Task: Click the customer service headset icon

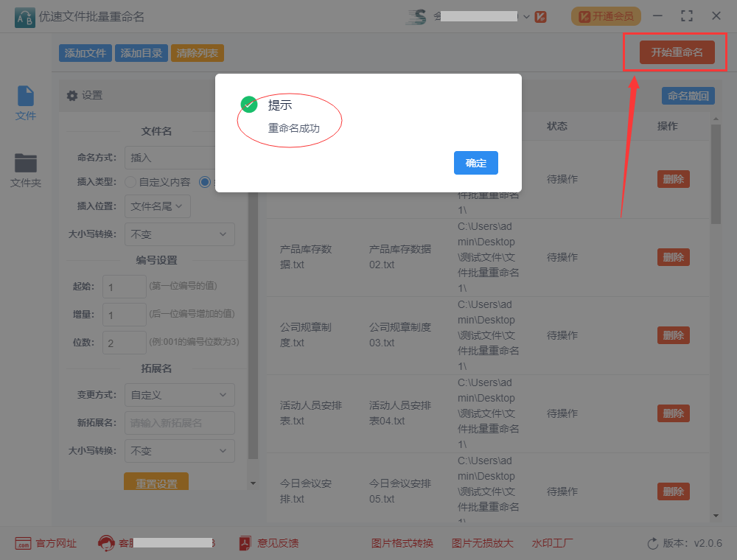Action: pos(106,543)
